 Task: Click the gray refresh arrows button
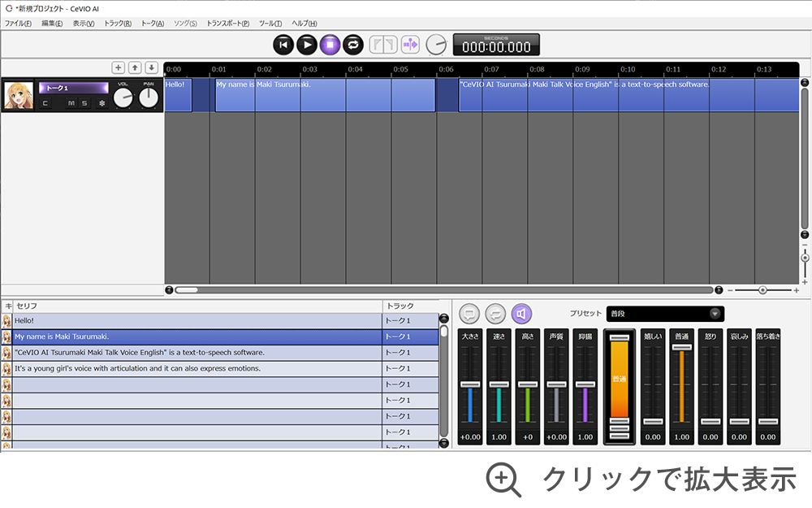pyautogui.click(x=495, y=314)
